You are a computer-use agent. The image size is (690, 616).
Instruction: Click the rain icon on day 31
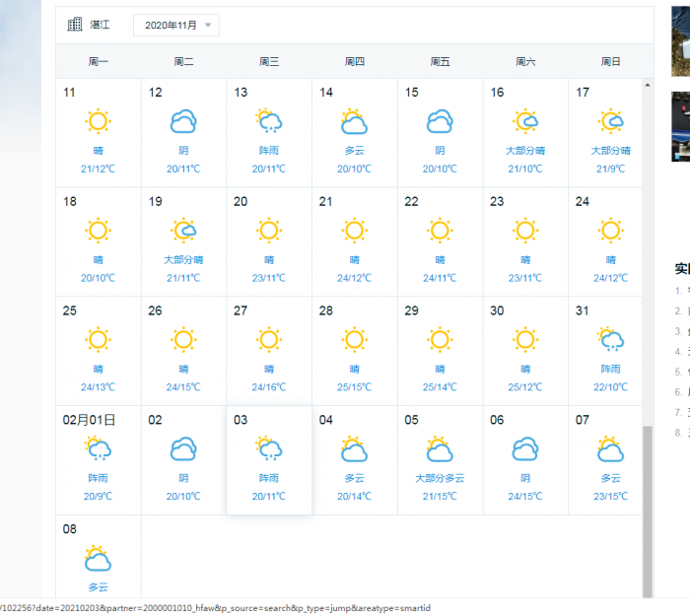(610, 340)
